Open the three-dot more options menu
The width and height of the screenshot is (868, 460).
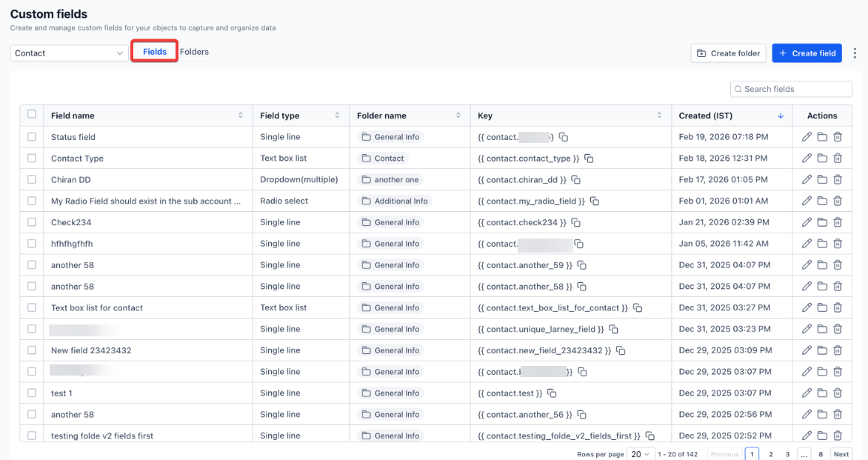tap(855, 53)
